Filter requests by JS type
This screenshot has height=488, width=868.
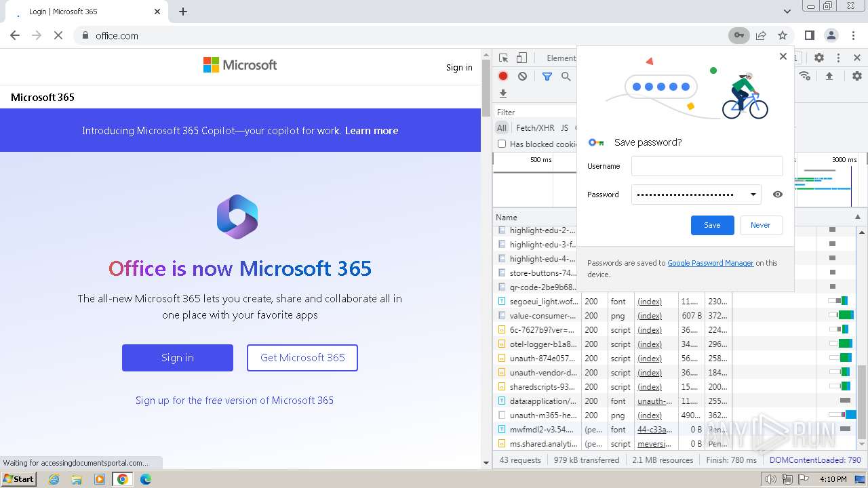click(x=564, y=127)
